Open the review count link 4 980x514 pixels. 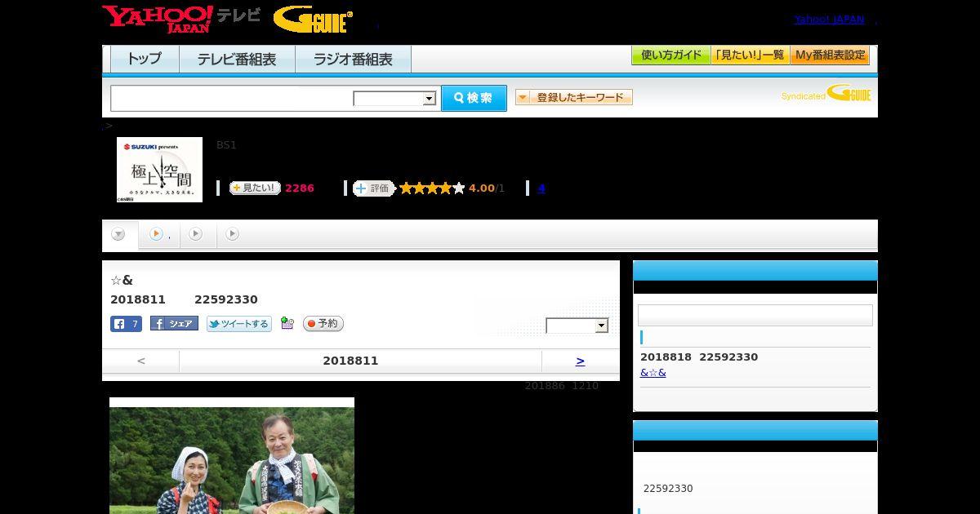(x=541, y=188)
